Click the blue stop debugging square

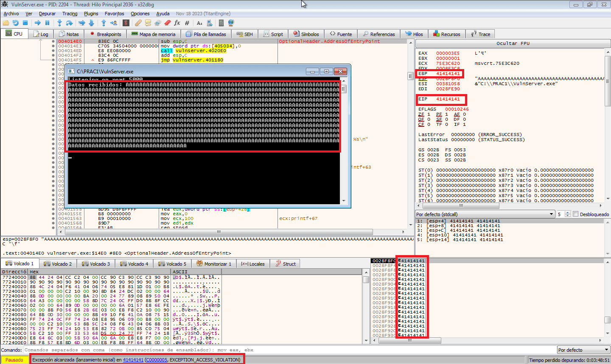tap(25, 23)
